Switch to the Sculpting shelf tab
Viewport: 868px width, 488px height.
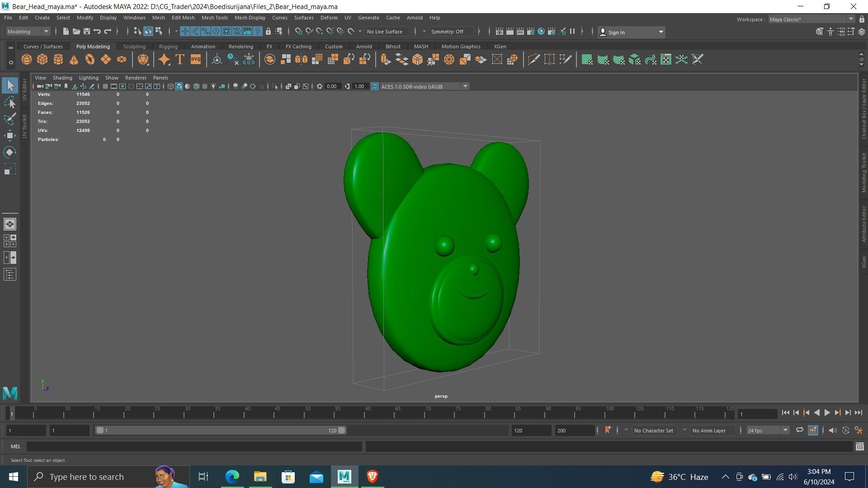pos(134,47)
